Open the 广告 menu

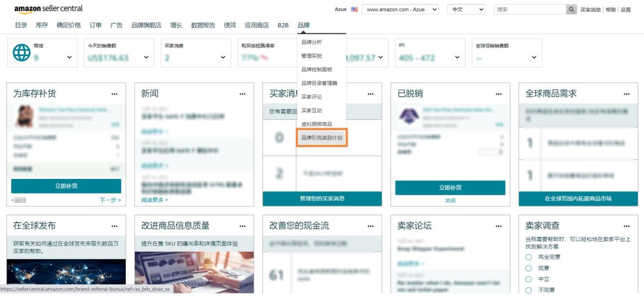pos(116,26)
